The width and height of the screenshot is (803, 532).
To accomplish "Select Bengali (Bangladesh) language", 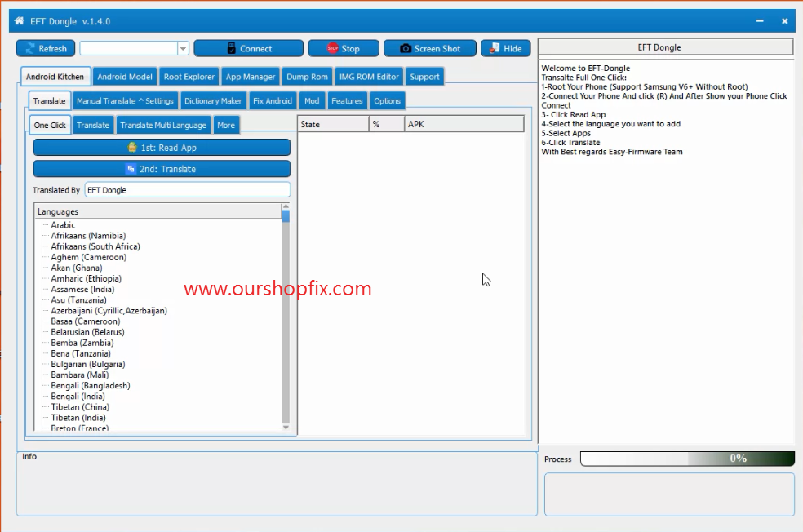I will point(90,386).
